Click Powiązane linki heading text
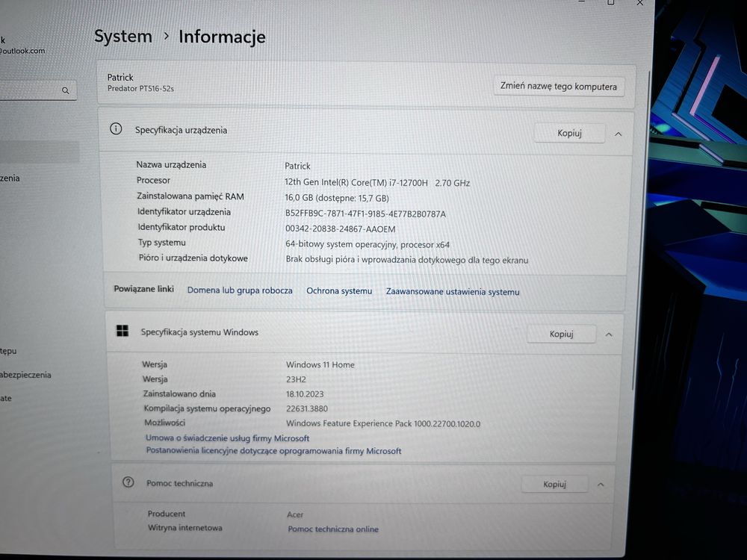The height and width of the screenshot is (560, 747). point(143,288)
